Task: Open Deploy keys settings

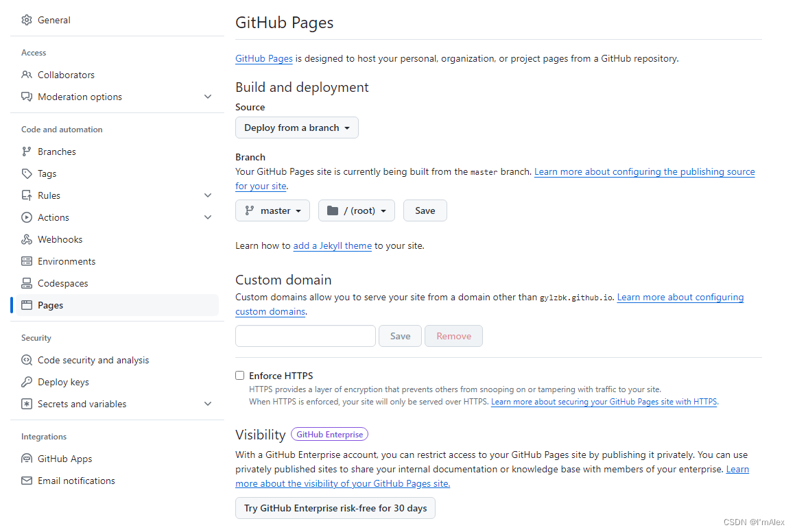Action: 117,382
